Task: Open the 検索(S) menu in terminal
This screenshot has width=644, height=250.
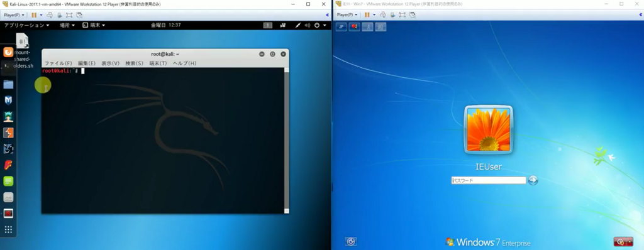Action: click(x=135, y=63)
